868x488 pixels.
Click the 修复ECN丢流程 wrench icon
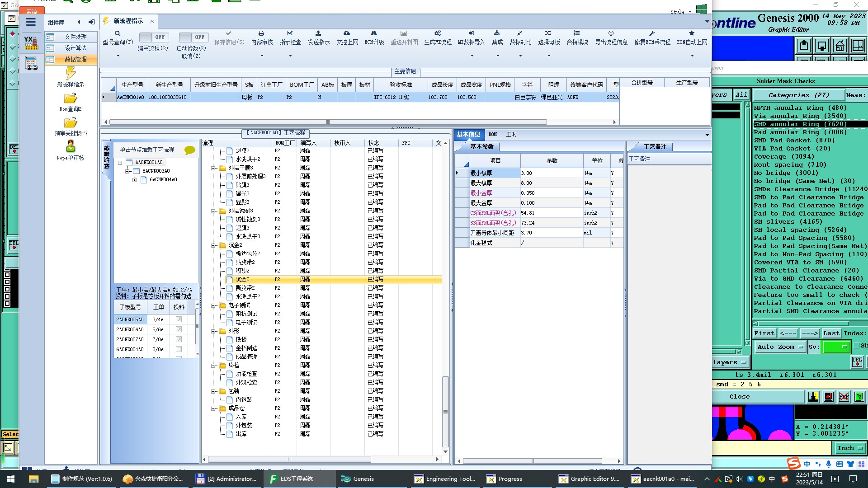(652, 33)
